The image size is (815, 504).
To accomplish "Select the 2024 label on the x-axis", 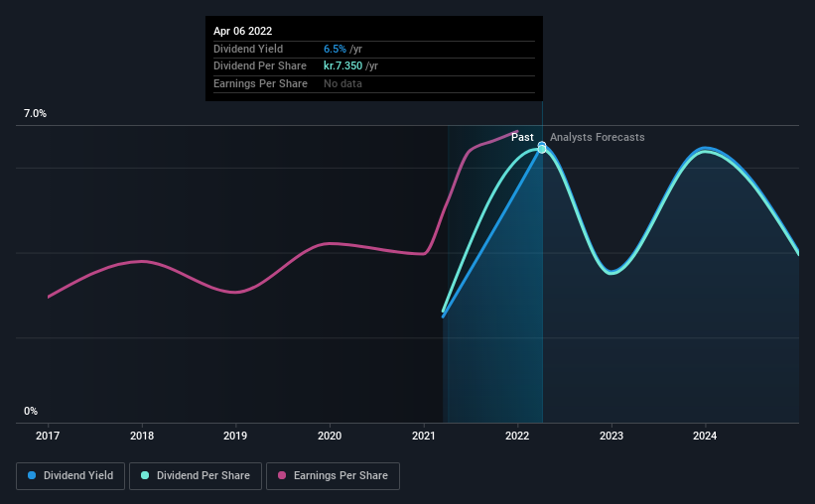I will (x=705, y=436).
